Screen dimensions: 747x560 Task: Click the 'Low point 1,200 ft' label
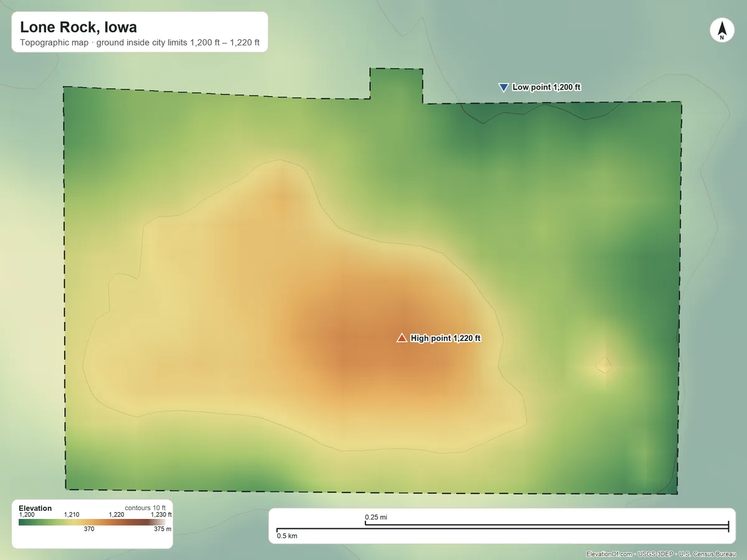(547, 87)
